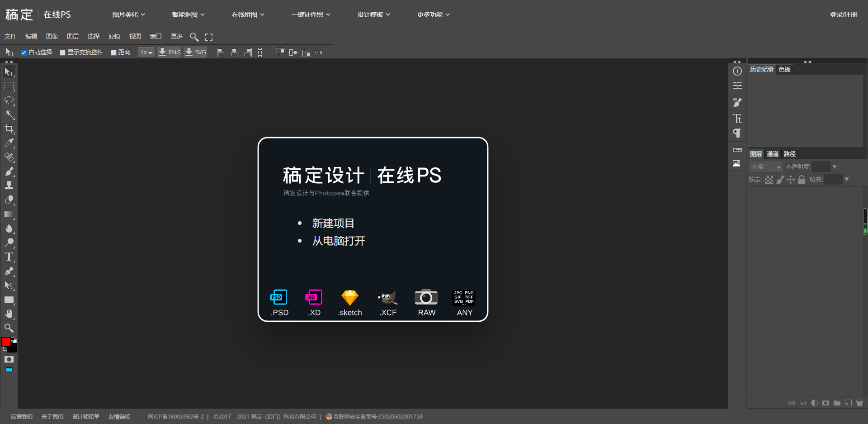This screenshot has width=868, height=424.
Task: Enable the 显示变换控件 checkbox
Action: click(x=63, y=52)
